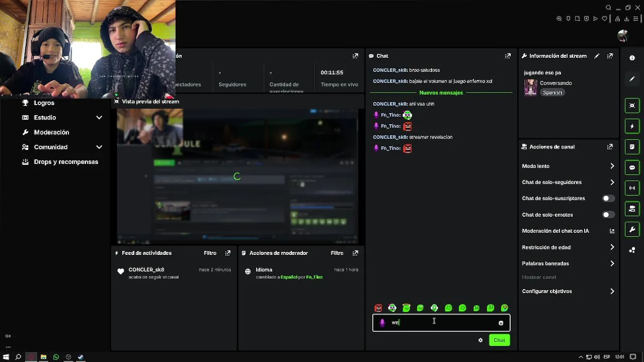Open WhatsApp from the taskbar

coord(56,357)
